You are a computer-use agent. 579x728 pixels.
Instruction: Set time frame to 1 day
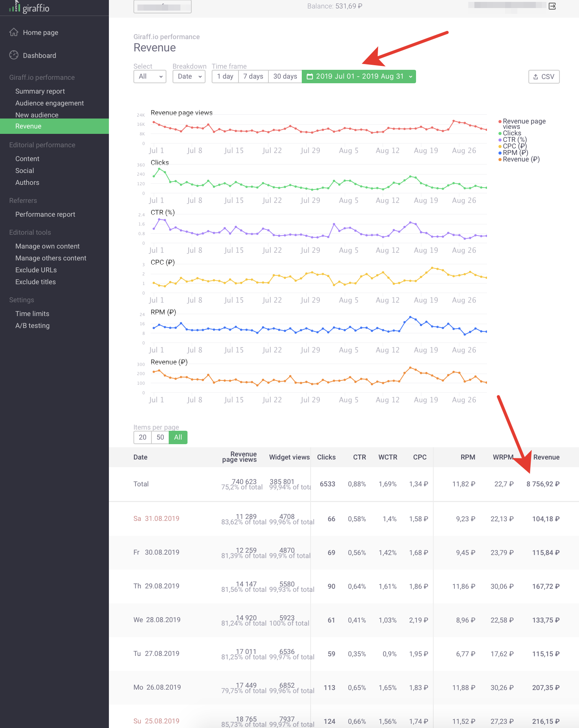[x=225, y=76]
